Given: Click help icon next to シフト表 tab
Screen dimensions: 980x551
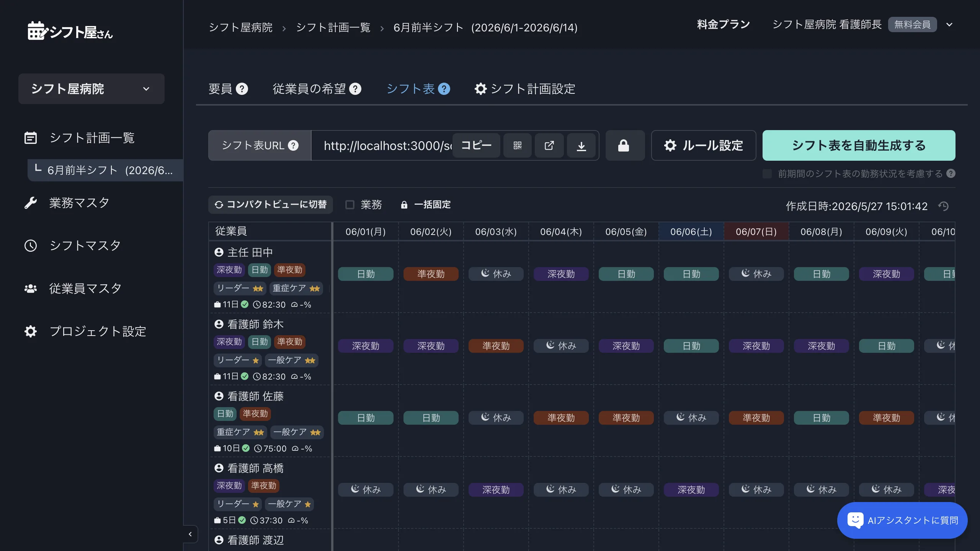Looking at the screenshot, I should [x=444, y=89].
